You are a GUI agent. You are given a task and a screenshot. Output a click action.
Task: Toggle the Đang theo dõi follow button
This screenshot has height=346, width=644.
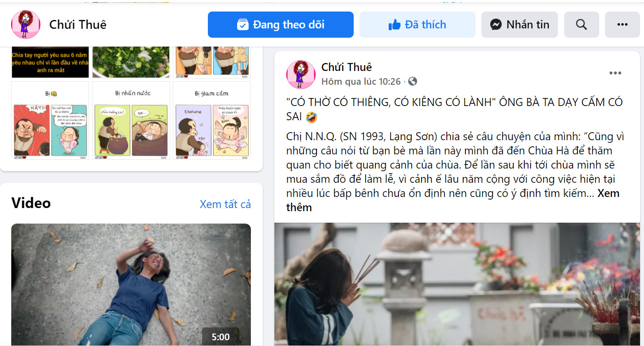point(281,24)
